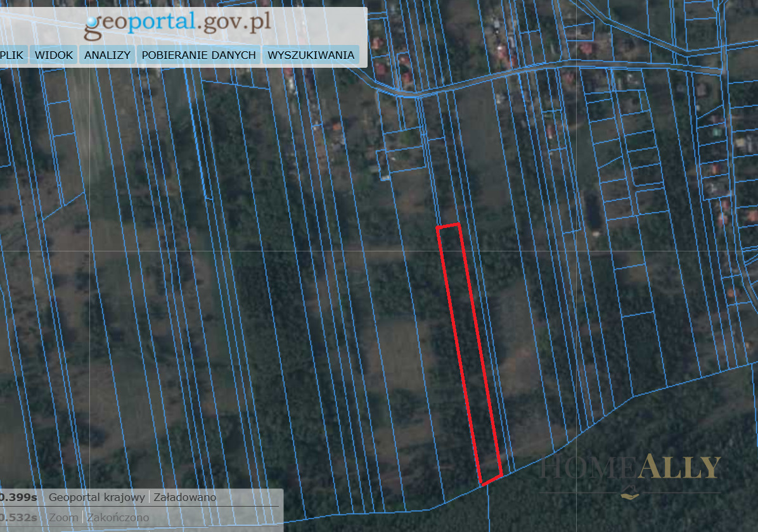Click the Załadowano status label

185,497
